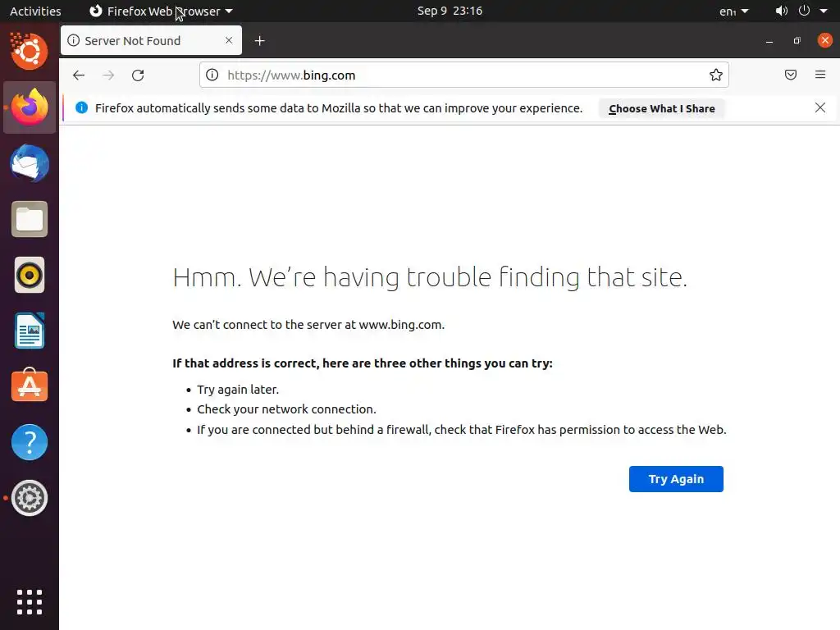Screen dimensions: 840x630
Task: Open the Firefox hamburger menu
Action: [x=819, y=75]
